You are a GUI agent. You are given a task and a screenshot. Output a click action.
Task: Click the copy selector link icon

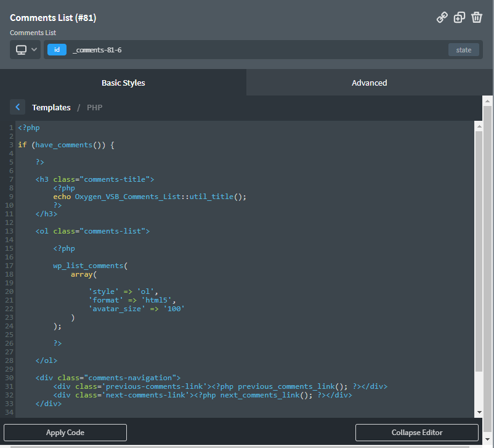[x=442, y=17]
